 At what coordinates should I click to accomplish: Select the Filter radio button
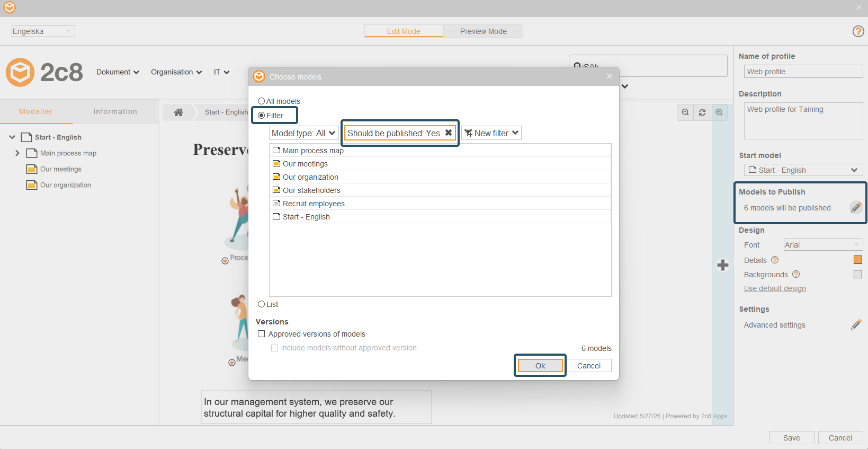coord(261,115)
